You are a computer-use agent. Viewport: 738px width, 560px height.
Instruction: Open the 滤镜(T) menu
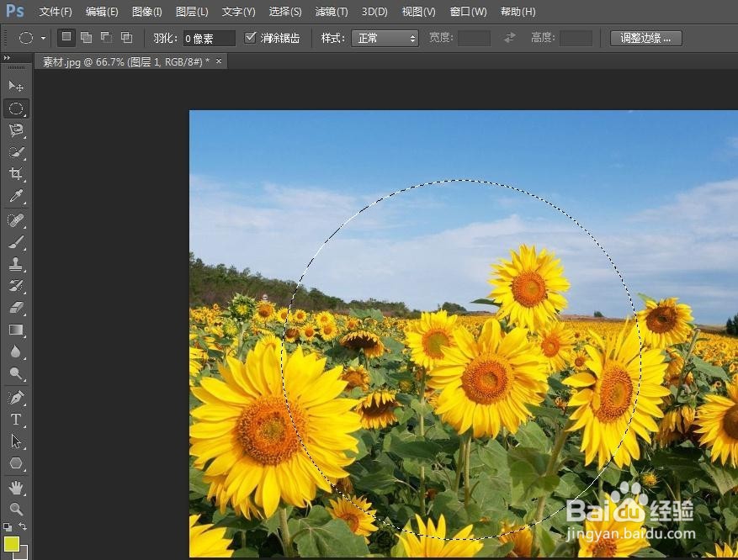point(332,11)
